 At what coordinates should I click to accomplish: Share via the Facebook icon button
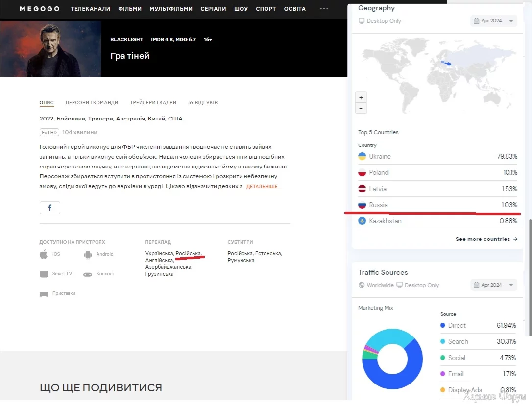pyautogui.click(x=50, y=208)
